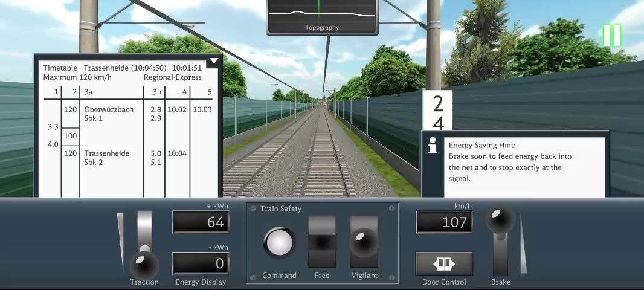Click the -kWh energy readout showing 0

[x=201, y=263]
